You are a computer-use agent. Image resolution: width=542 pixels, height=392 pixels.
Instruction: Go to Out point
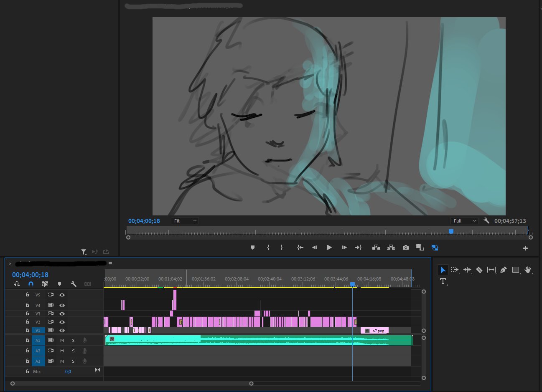[x=358, y=248]
